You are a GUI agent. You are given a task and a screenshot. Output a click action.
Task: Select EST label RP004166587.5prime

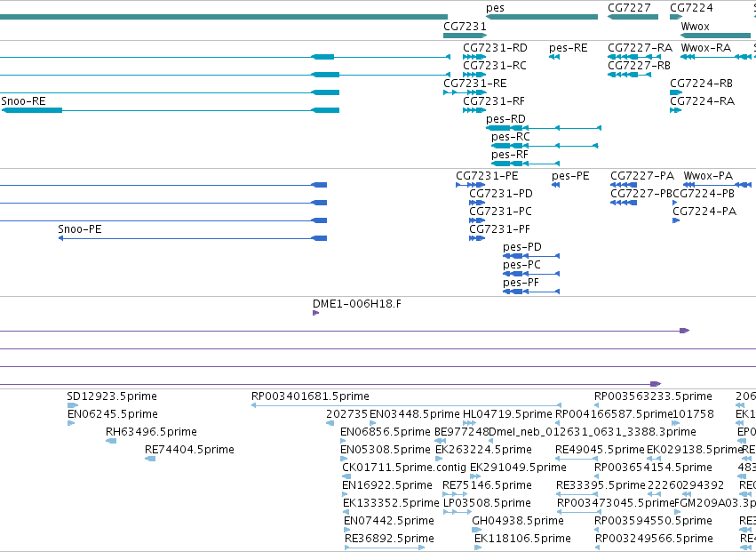(x=614, y=414)
